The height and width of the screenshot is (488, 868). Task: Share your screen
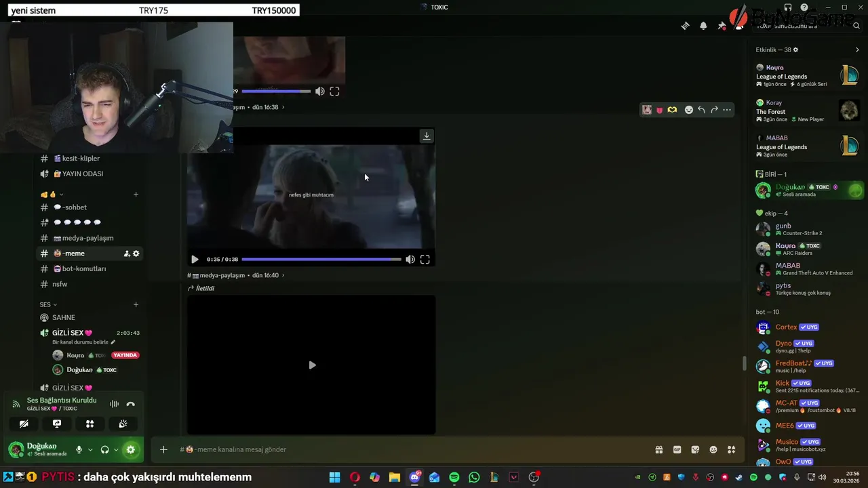tap(57, 424)
